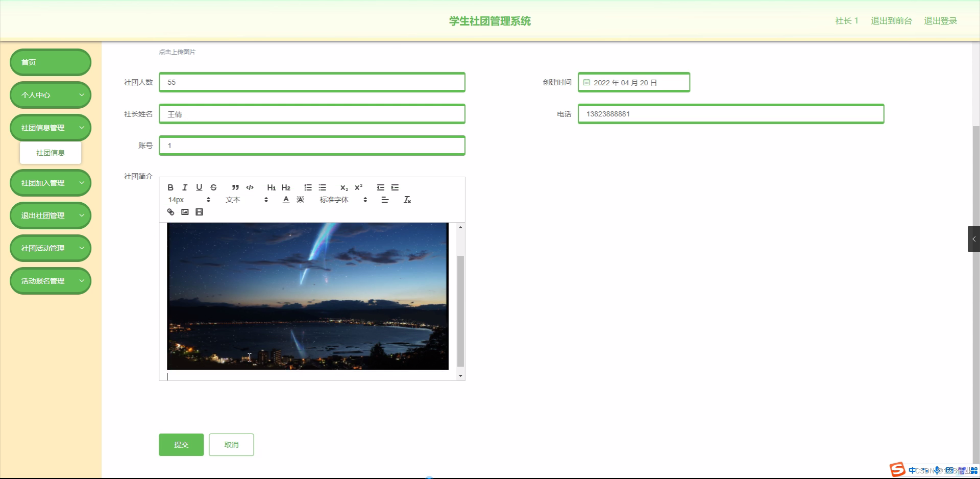Open the collapsed right side panel arrow

coord(974,239)
